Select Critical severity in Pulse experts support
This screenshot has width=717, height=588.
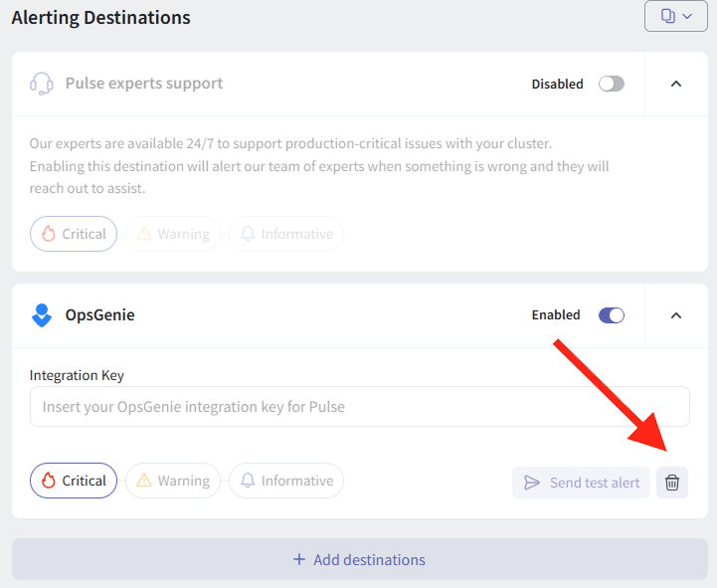(x=74, y=234)
